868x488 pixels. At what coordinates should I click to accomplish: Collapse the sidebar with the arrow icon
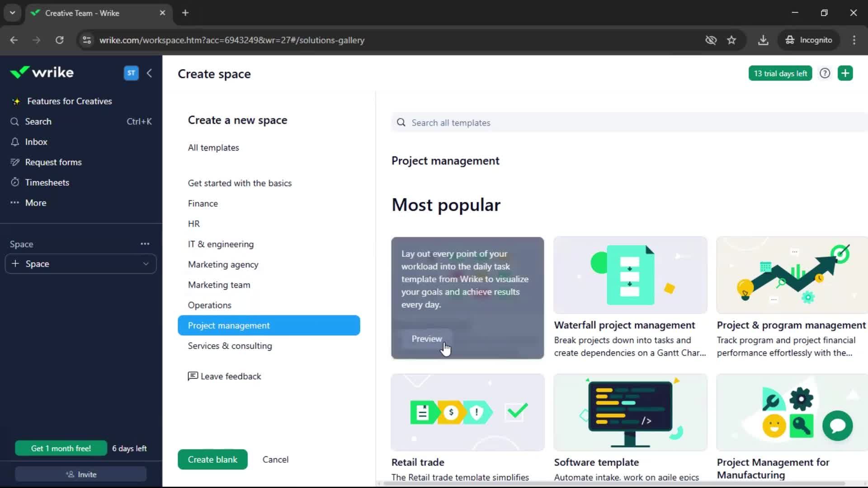pyautogui.click(x=150, y=73)
